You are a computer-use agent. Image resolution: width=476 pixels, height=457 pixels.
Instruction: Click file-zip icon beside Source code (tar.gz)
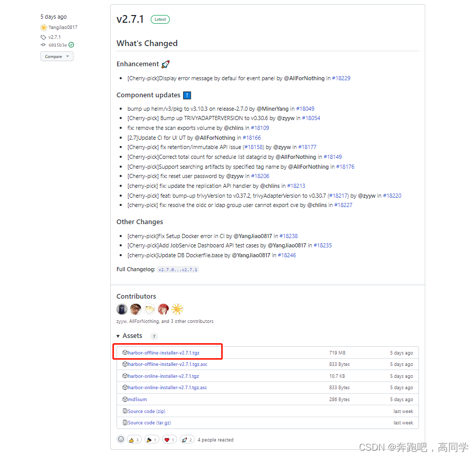(125, 422)
